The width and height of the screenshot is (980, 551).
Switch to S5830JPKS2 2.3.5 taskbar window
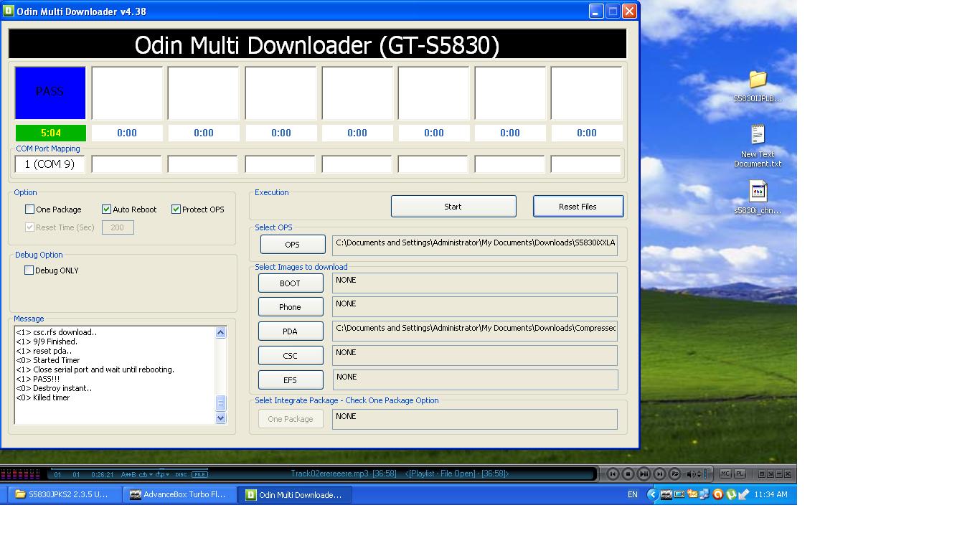pyautogui.click(x=63, y=494)
